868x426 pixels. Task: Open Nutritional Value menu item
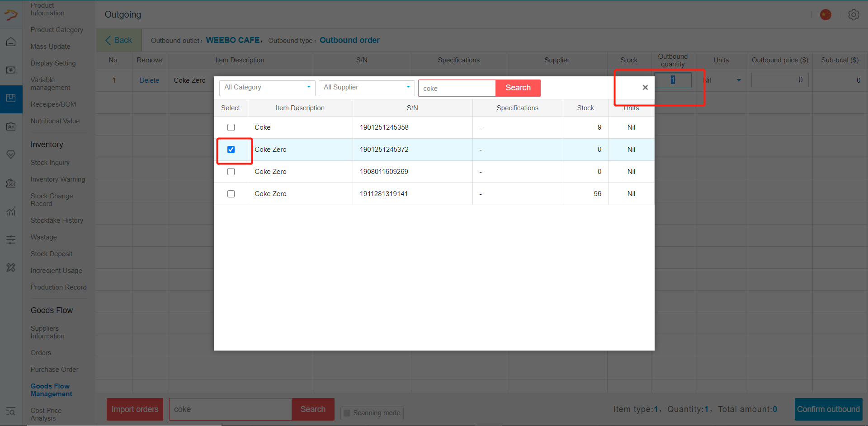pyautogui.click(x=55, y=121)
